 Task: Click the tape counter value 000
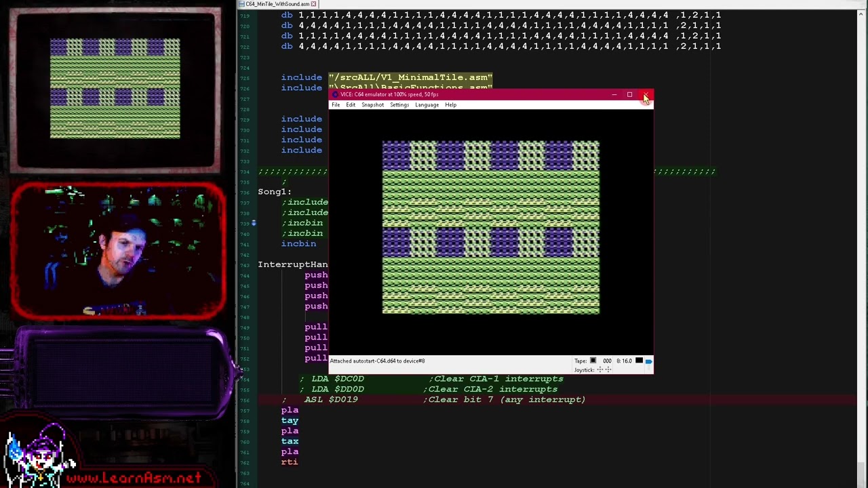point(607,361)
